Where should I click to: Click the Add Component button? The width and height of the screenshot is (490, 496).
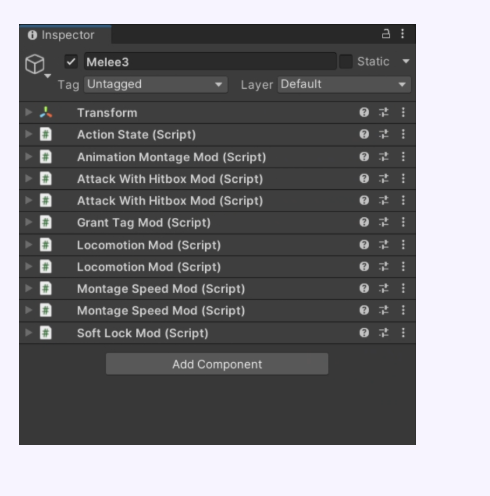tap(217, 364)
